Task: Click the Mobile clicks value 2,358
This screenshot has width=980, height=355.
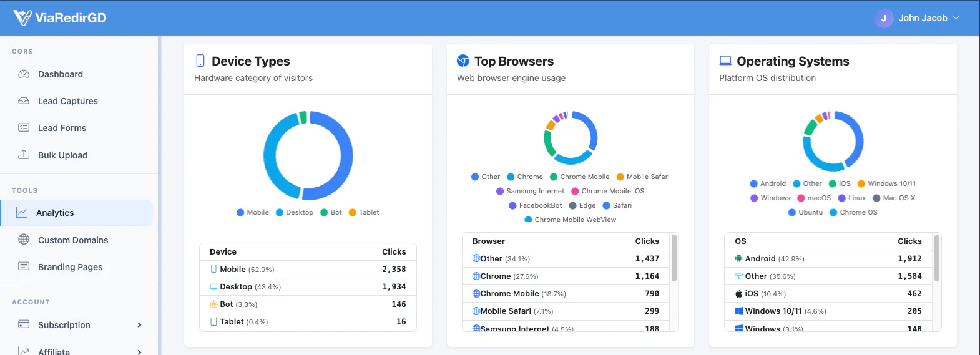Action: [394, 269]
